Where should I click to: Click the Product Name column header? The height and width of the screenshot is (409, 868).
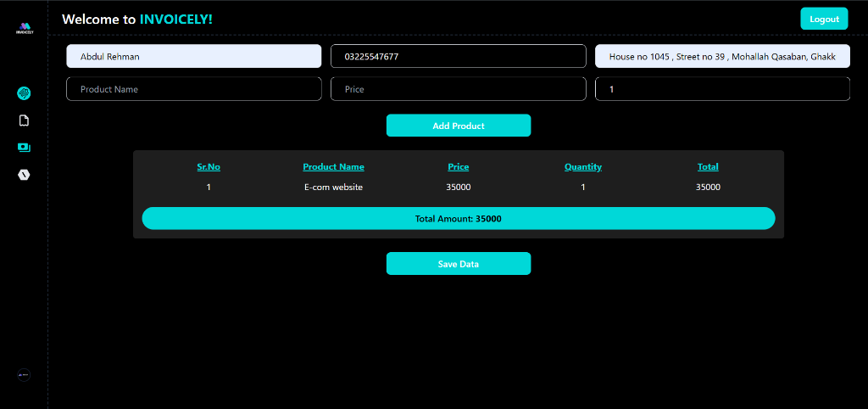(334, 167)
